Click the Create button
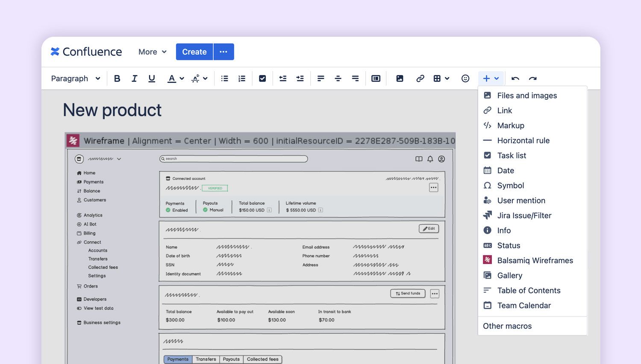Viewport: 641px width, 364px height. pyautogui.click(x=194, y=52)
